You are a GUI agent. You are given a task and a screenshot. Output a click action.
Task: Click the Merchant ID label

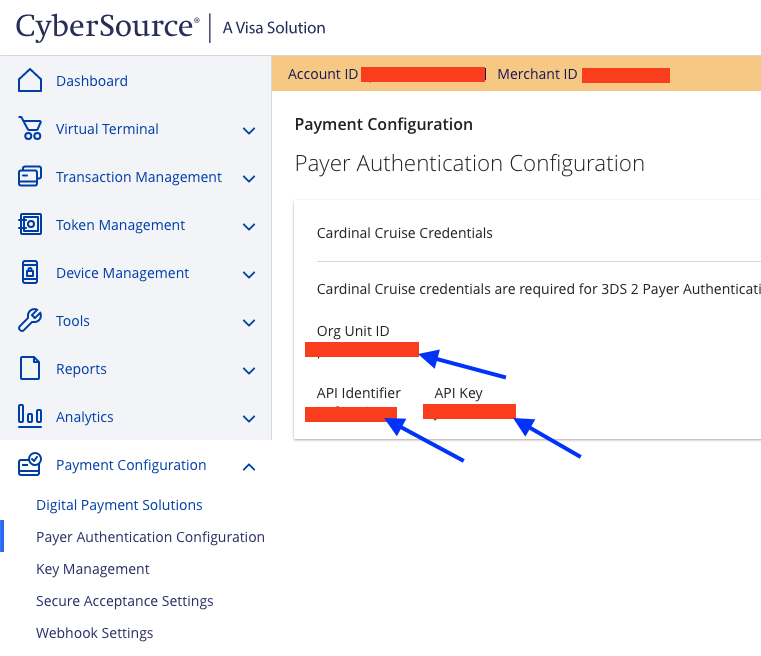[x=537, y=74]
